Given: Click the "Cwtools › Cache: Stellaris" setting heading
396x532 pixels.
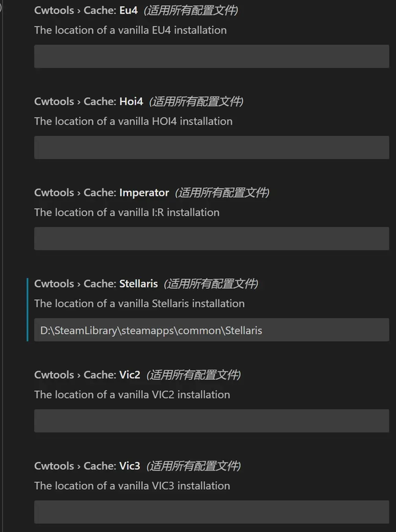Looking at the screenshot, I should tap(96, 283).
